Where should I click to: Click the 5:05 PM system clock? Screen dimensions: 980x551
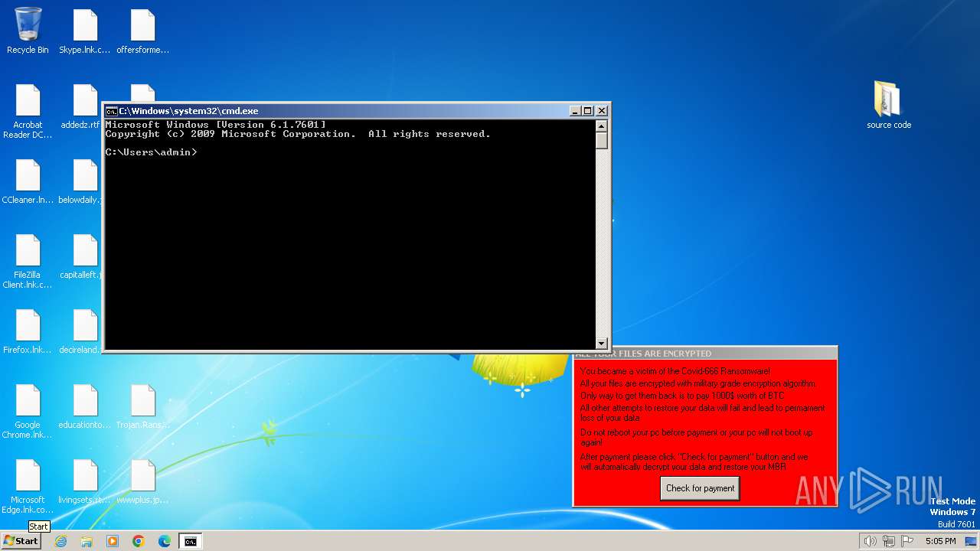coord(940,541)
